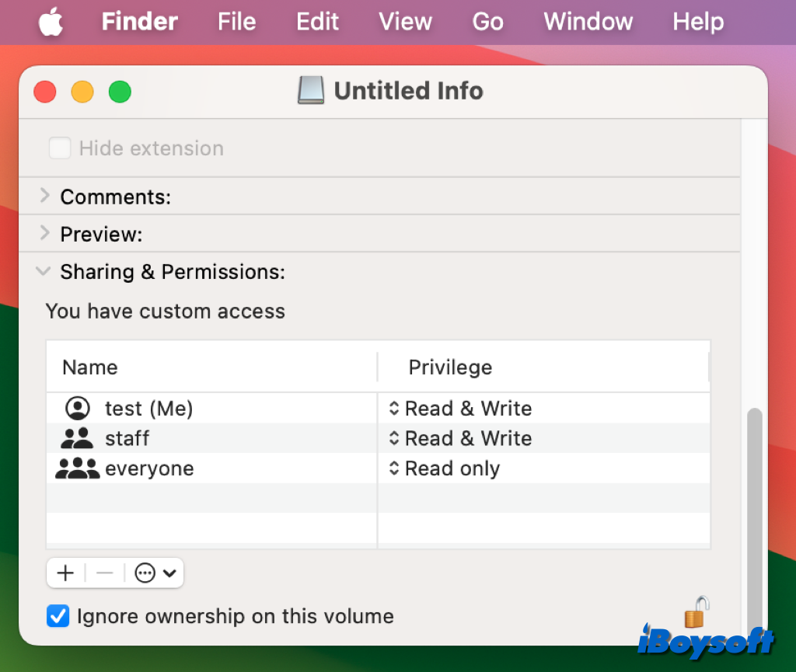
Task: Toggle the Hide extension checkbox
Action: coord(60,148)
